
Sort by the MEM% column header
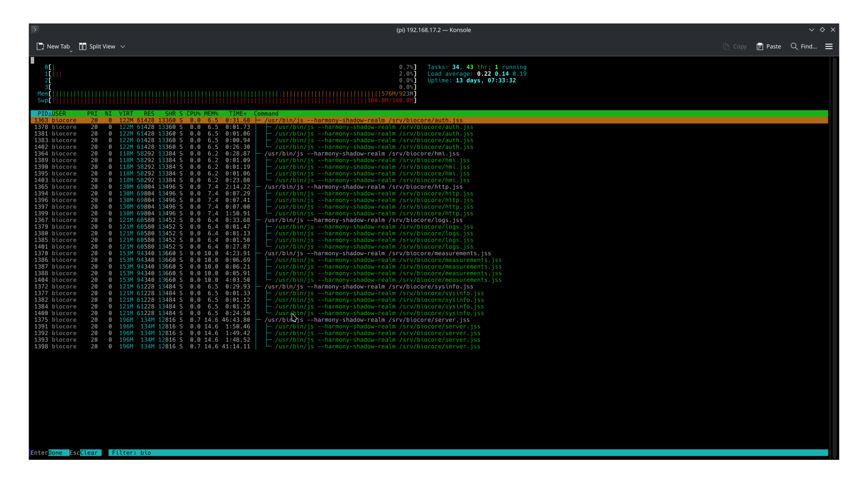tap(211, 114)
